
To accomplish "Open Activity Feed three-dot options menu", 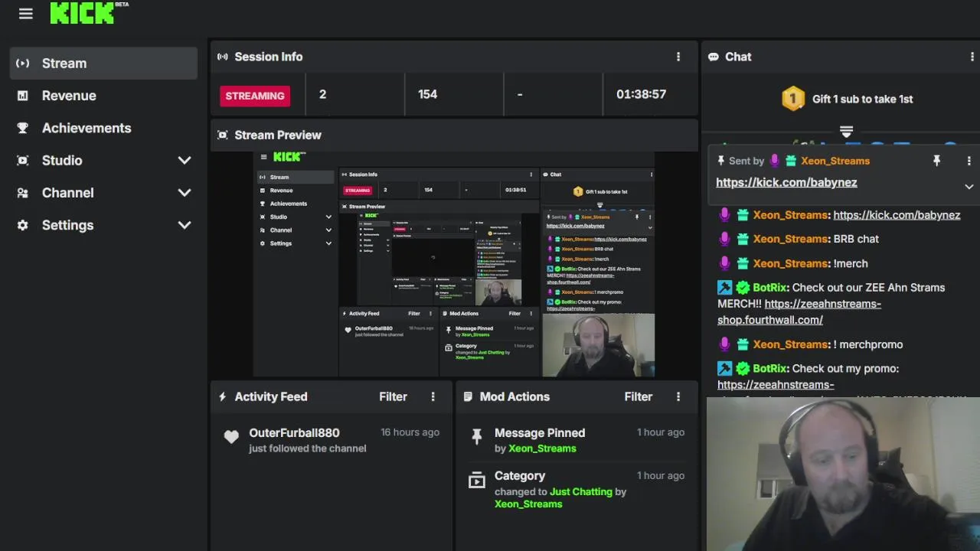I will pos(433,396).
